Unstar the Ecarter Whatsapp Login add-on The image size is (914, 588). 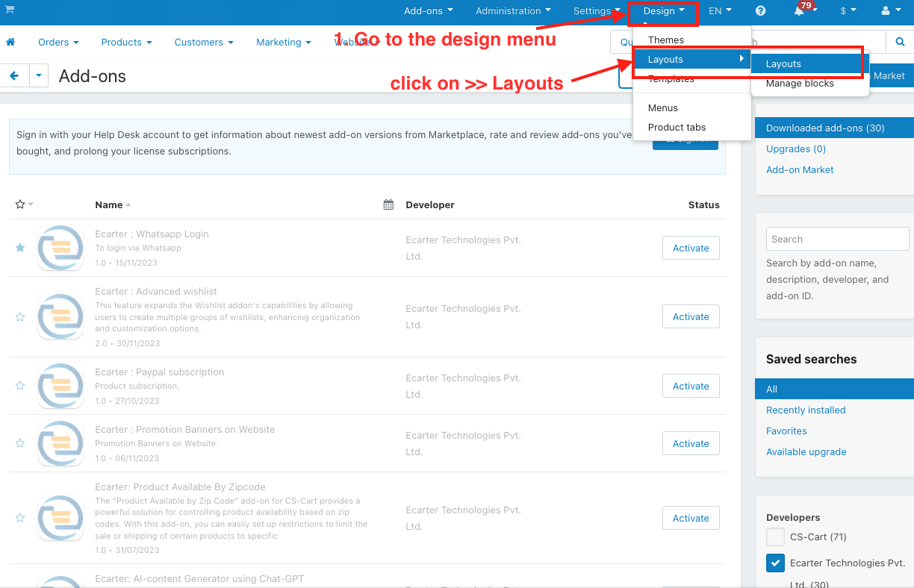click(20, 248)
